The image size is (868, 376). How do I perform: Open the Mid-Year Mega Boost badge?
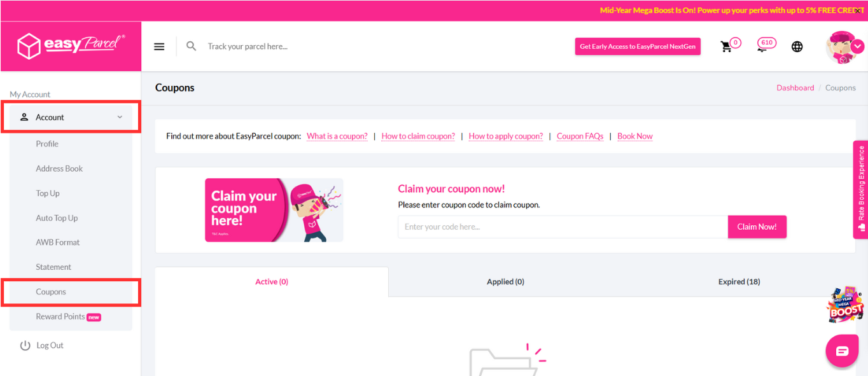(844, 305)
